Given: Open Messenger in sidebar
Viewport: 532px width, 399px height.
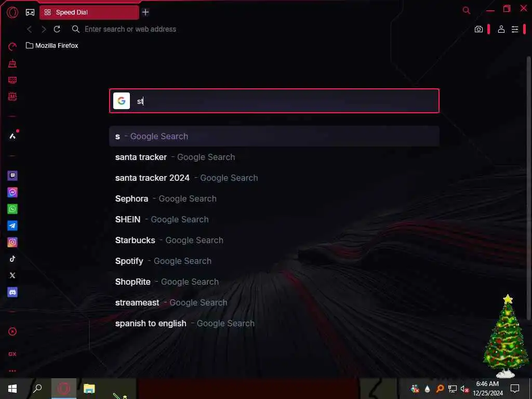Looking at the screenshot, I should (x=12, y=192).
